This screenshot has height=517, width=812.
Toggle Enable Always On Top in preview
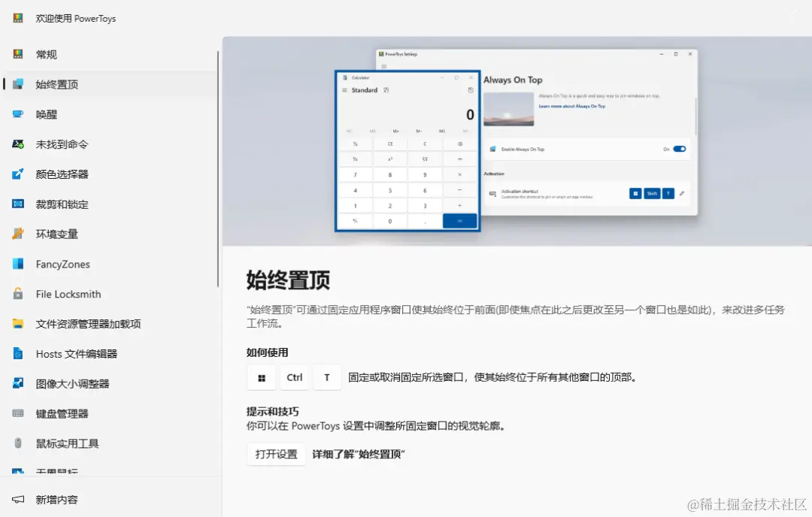point(678,149)
